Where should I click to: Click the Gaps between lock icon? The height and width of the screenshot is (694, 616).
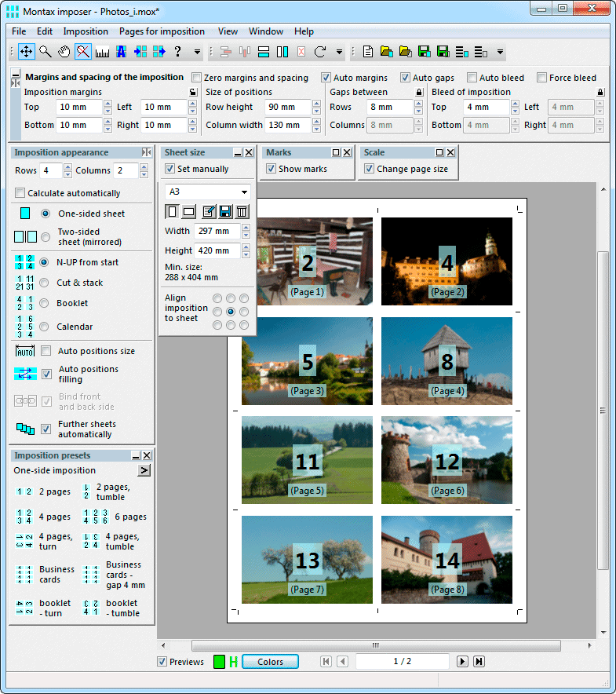pos(418,92)
